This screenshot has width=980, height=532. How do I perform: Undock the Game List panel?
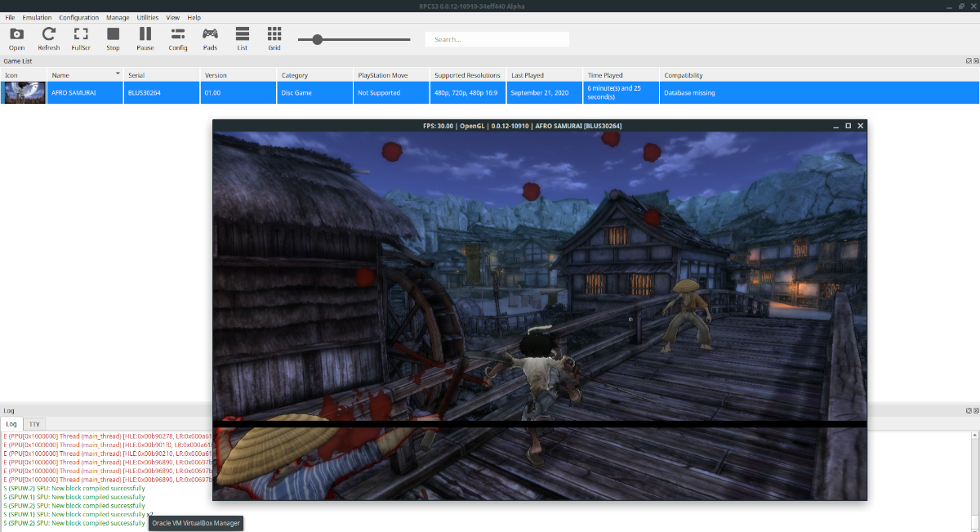(969, 60)
